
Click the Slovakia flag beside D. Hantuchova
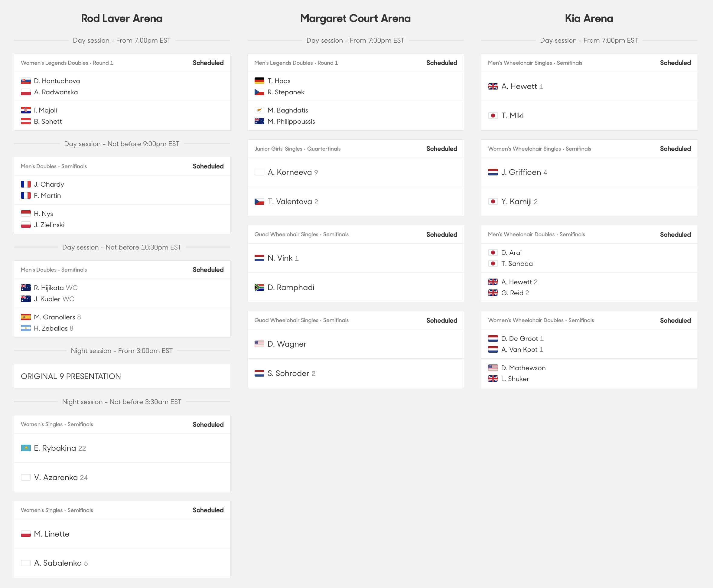pos(26,81)
